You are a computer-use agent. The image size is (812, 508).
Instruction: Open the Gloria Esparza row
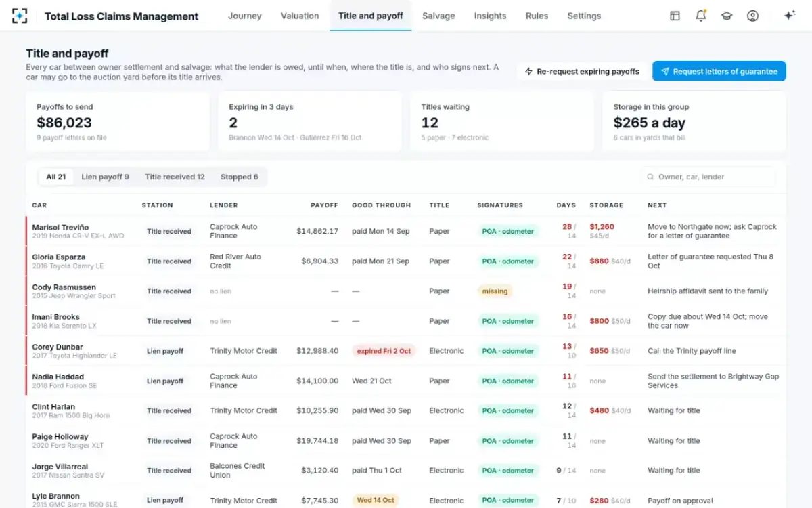(x=406, y=261)
